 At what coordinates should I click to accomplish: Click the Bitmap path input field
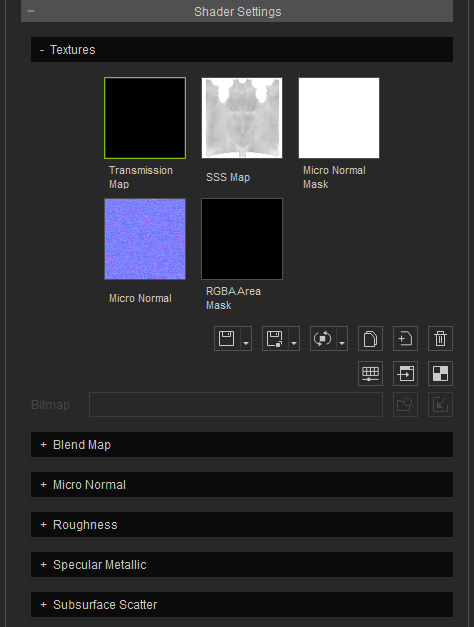coord(236,405)
